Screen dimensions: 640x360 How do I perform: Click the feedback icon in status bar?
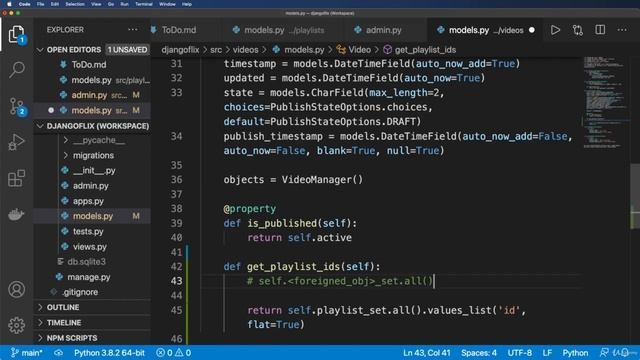click(604, 353)
